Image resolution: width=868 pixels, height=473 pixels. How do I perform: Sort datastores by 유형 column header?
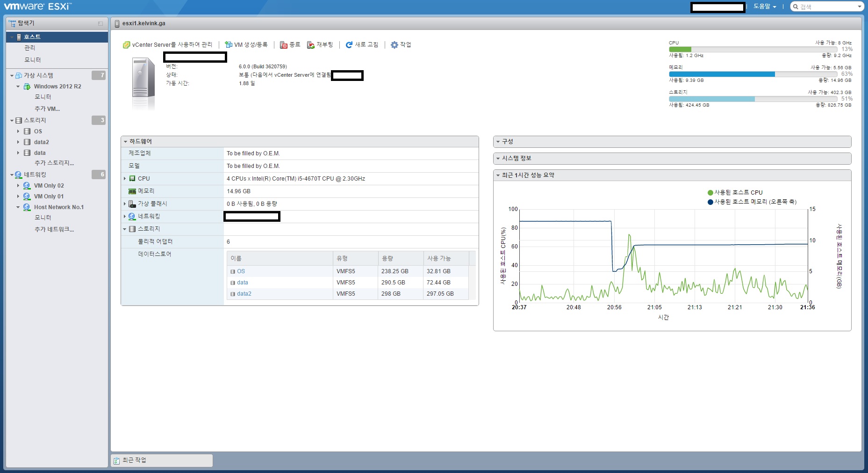coord(355,258)
